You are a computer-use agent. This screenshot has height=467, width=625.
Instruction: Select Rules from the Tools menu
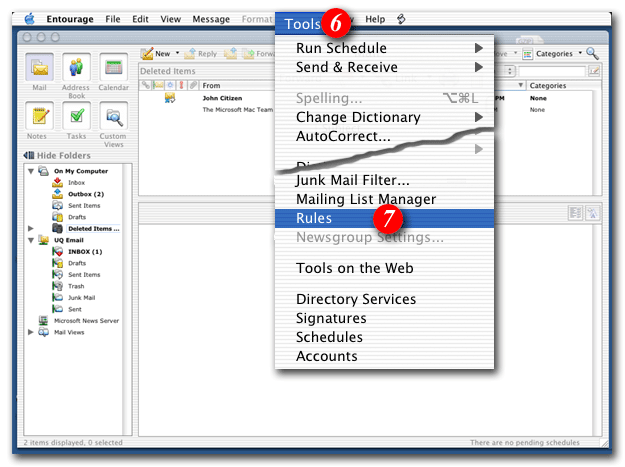click(314, 218)
